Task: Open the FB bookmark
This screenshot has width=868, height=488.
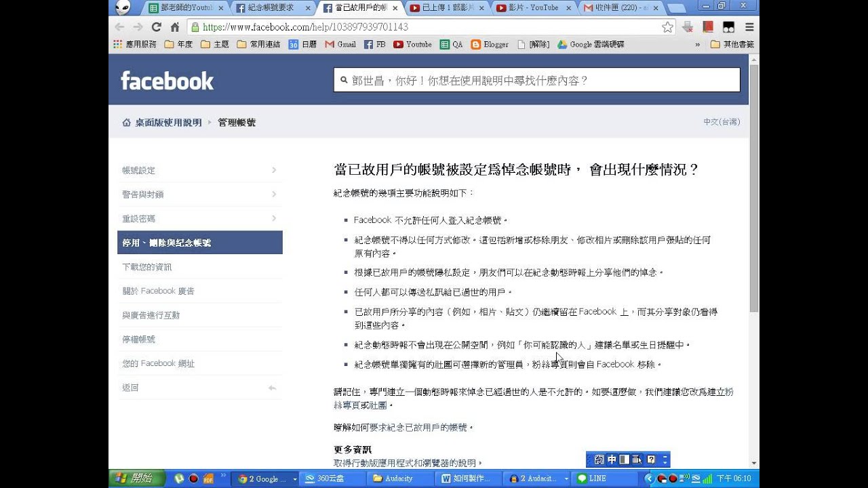Action: 375,44
